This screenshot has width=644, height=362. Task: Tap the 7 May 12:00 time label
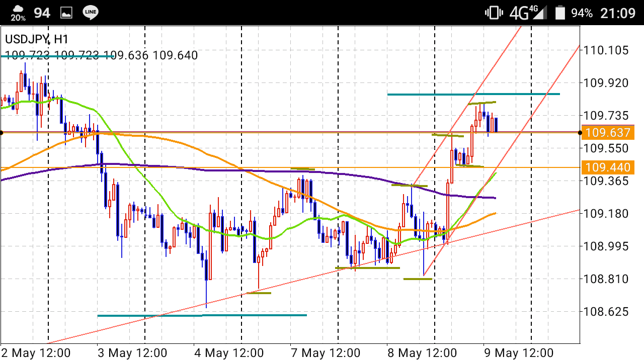click(326, 352)
